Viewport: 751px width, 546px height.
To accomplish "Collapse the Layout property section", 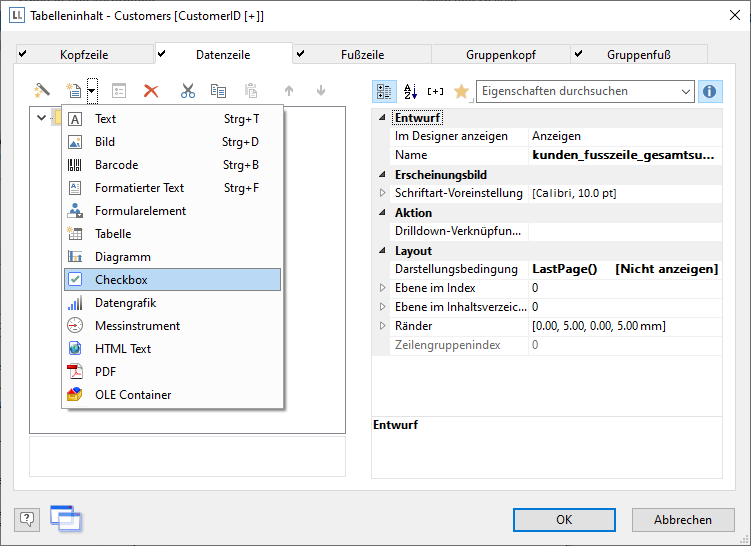I will [381, 251].
